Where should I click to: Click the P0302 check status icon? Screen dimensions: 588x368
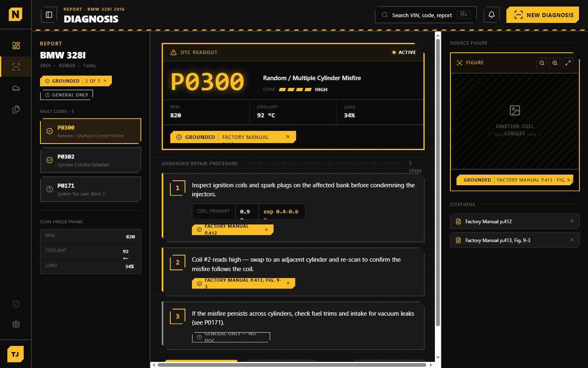point(49,160)
